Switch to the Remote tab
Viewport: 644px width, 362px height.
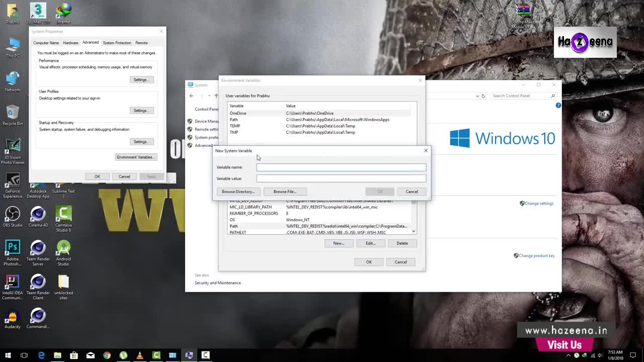pyautogui.click(x=141, y=43)
